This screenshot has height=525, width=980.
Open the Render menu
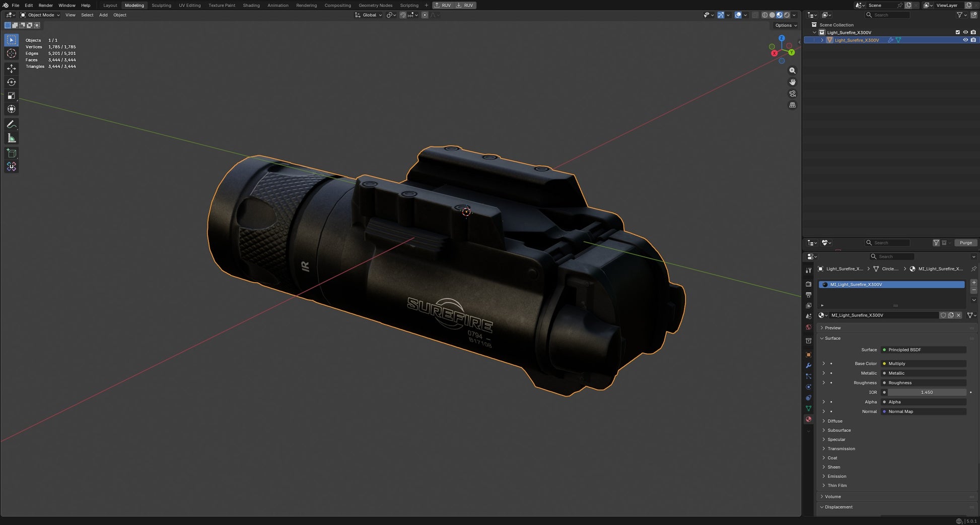click(45, 5)
